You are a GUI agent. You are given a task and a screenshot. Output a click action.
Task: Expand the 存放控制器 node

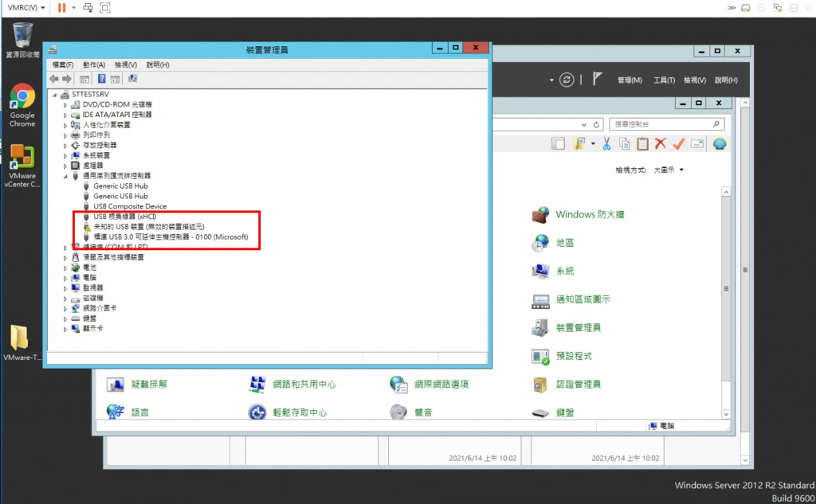65,146
